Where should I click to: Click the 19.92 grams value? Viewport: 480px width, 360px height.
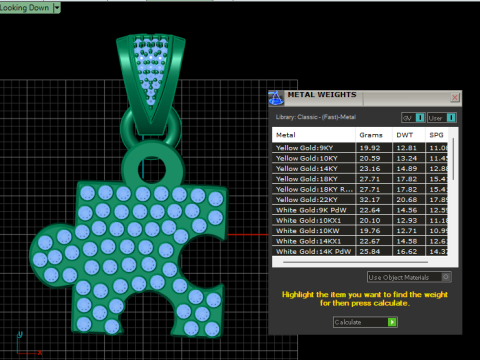(x=370, y=148)
